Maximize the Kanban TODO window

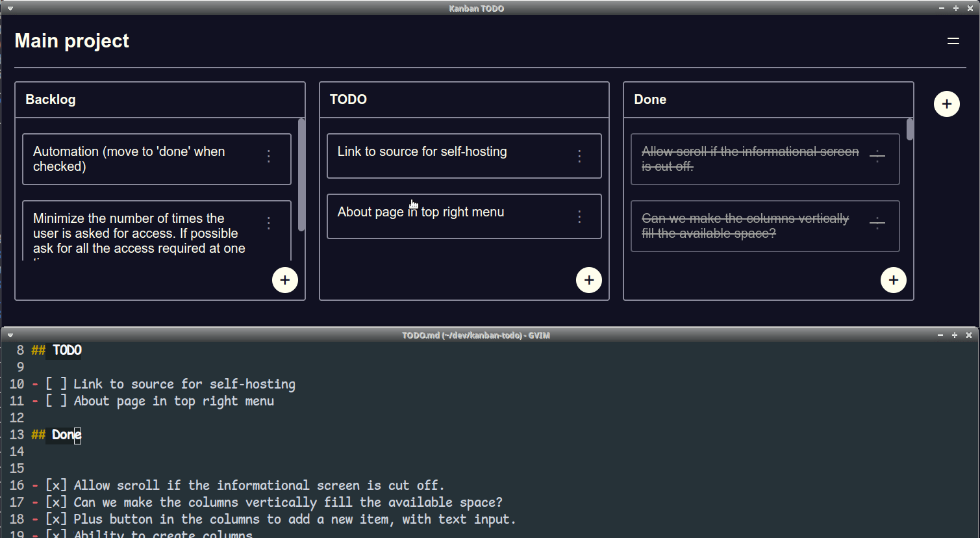pos(956,8)
